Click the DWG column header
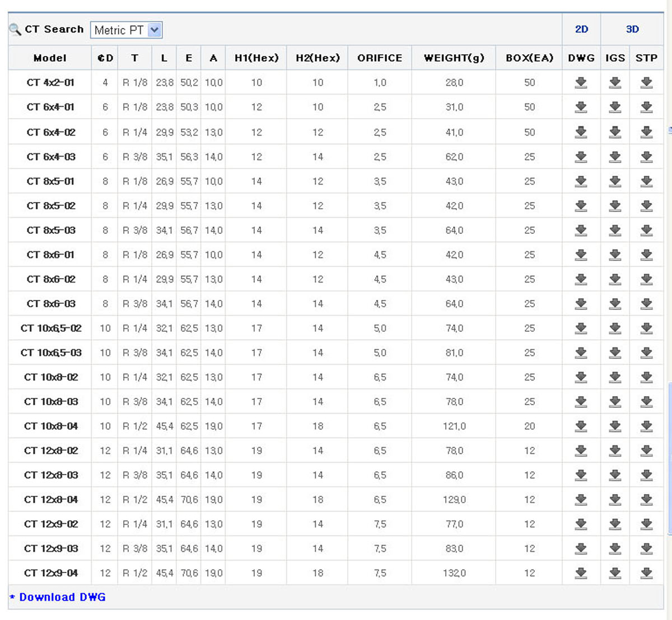Screen dimensions: 672x620 [x=581, y=58]
